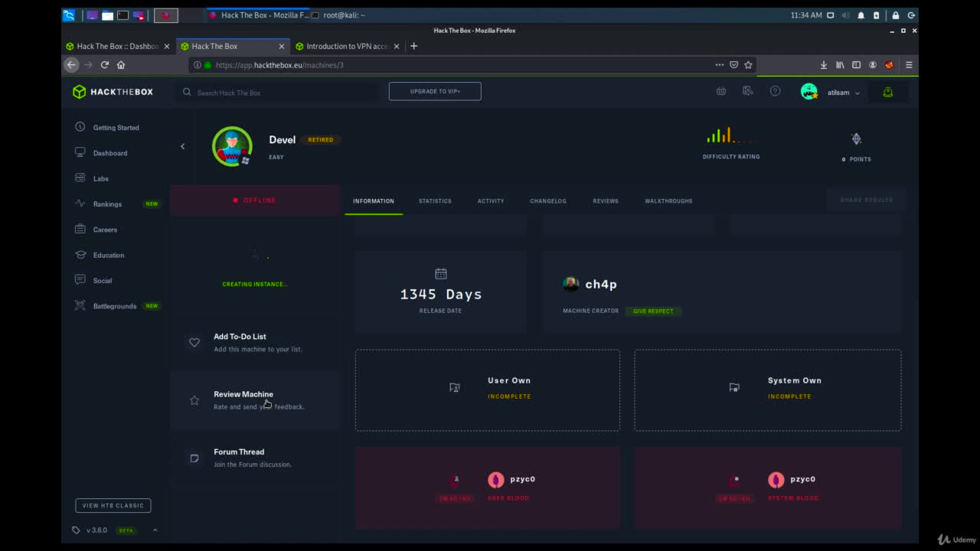The height and width of the screenshot is (551, 980).
Task: Open the Firefox library icon
Action: coord(840,65)
